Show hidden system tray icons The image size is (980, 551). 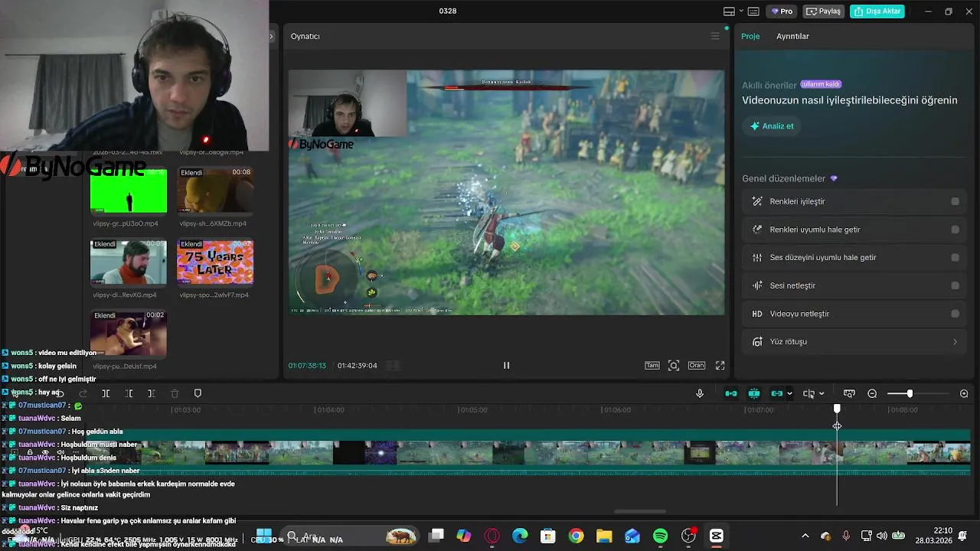805,536
